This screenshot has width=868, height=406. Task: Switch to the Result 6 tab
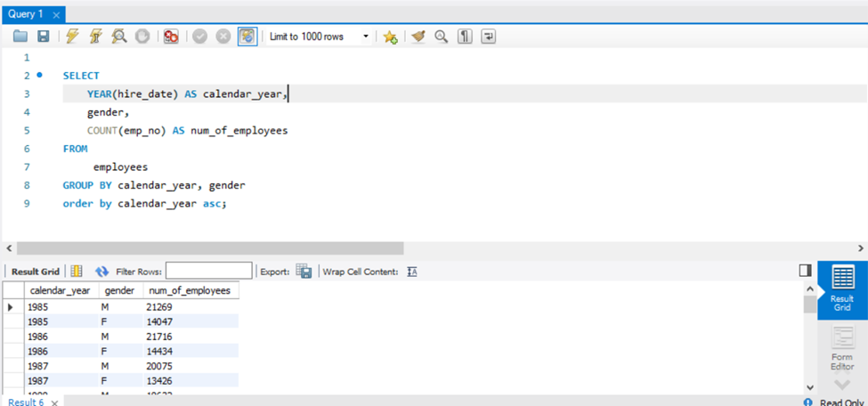coord(26,402)
